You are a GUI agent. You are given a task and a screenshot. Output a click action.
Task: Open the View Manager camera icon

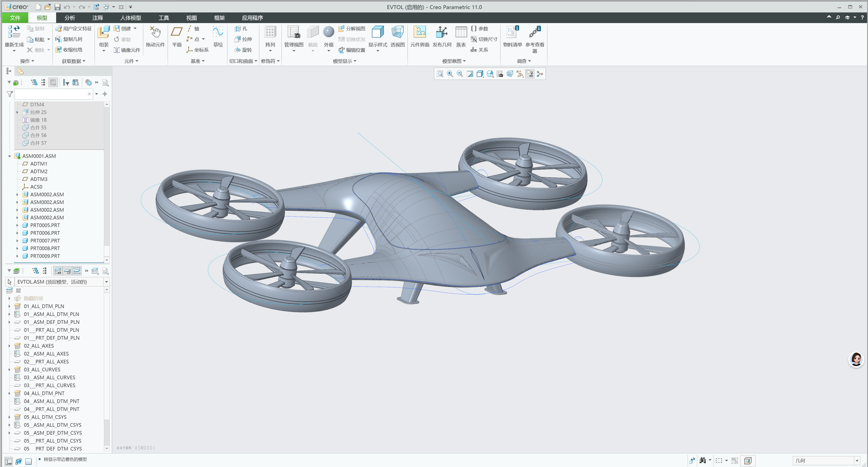500,74
